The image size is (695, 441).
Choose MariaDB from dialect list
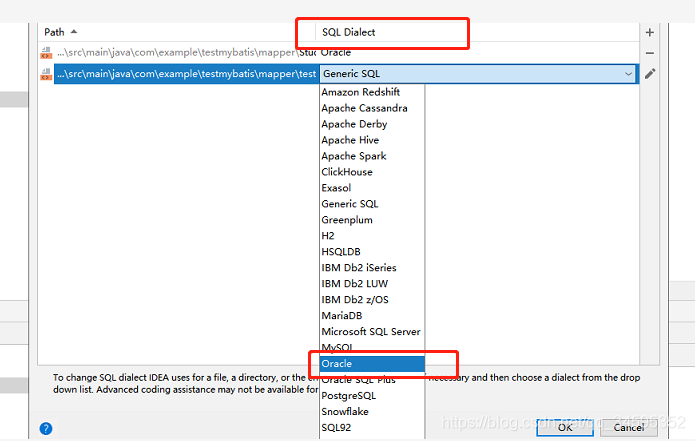coord(371,316)
